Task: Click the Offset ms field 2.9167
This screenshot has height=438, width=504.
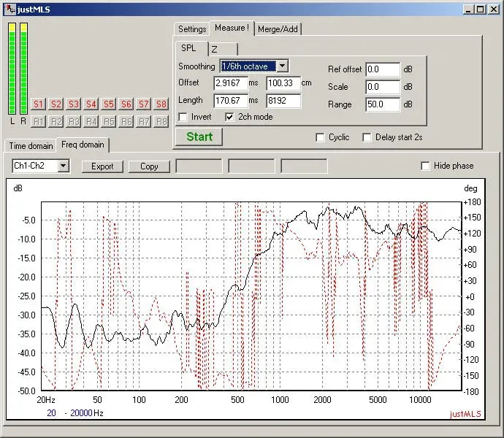Action: point(231,83)
